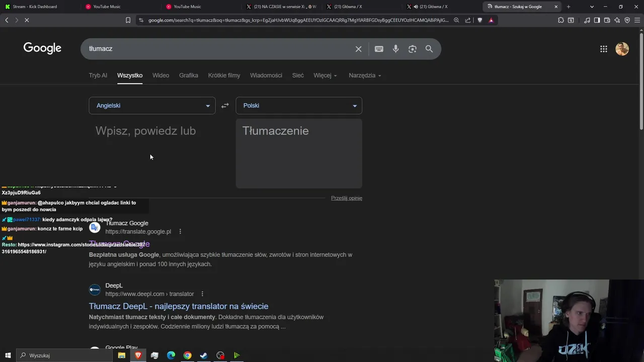The width and height of the screenshot is (644, 362).
Task: Open more options for DeepL result
Action: coord(202,294)
